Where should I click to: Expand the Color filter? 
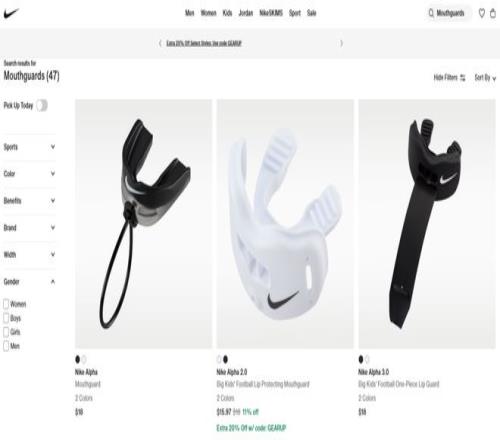[x=29, y=174]
